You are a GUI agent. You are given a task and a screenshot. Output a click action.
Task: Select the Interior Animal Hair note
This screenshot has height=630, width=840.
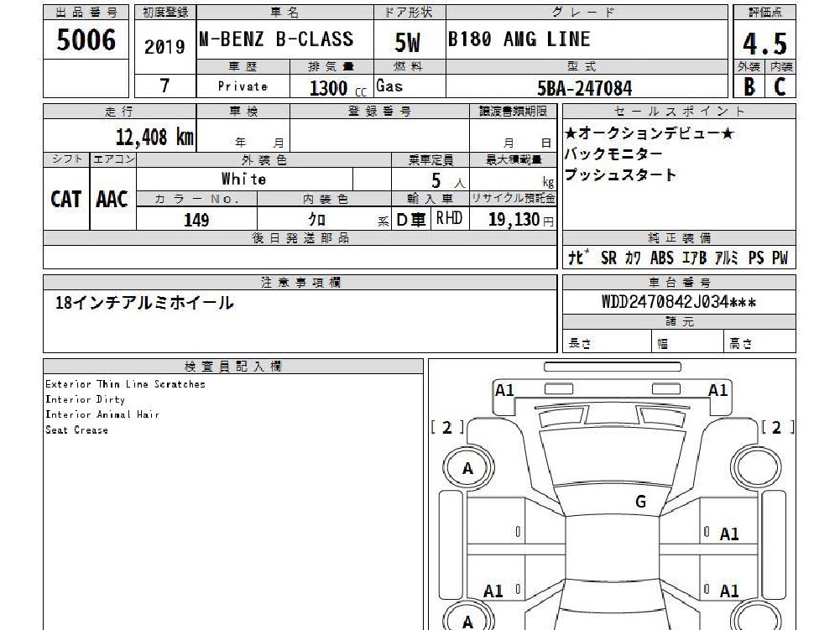click(102, 414)
